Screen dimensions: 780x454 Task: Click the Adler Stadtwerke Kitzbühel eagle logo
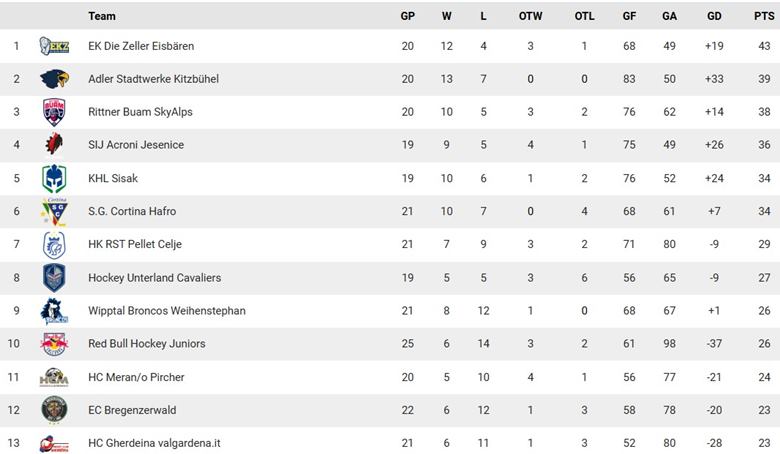click(x=53, y=79)
